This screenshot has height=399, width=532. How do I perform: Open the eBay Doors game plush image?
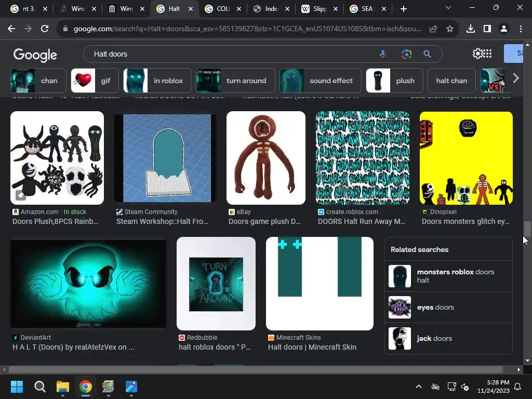[266, 158]
